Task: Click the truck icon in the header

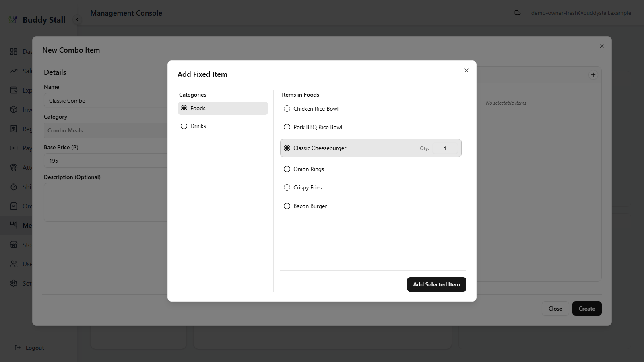Action: point(518,13)
